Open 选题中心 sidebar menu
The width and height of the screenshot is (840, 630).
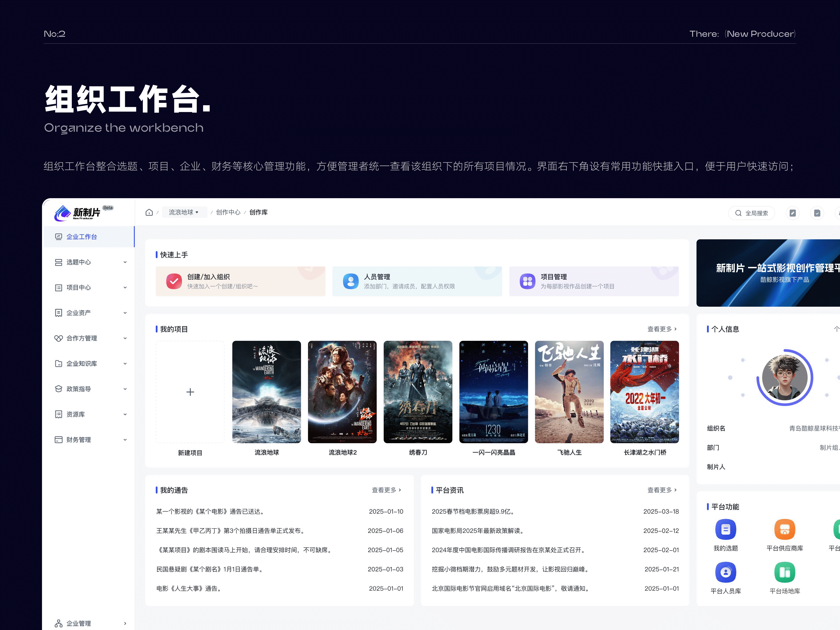[89, 262]
